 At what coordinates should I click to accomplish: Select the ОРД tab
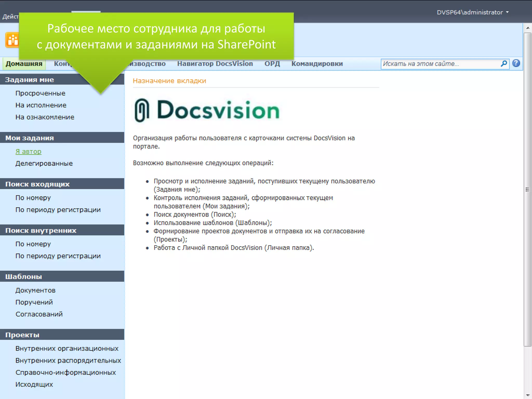(272, 64)
